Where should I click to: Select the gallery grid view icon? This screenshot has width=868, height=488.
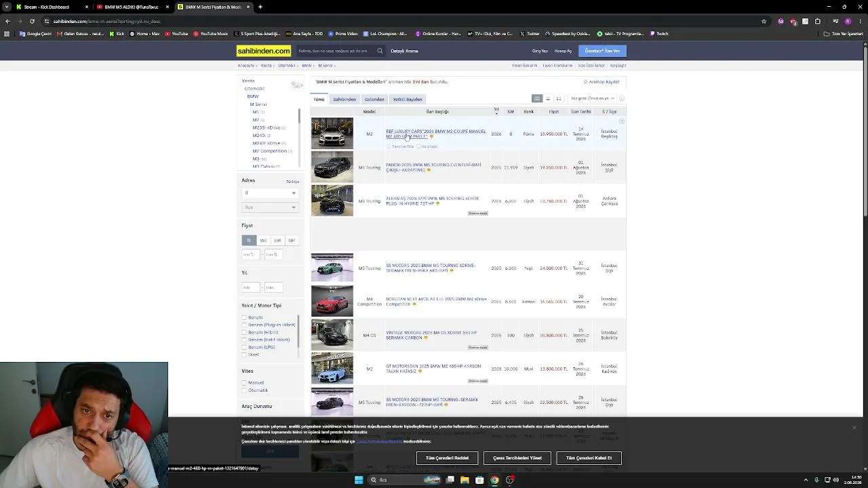click(559, 98)
